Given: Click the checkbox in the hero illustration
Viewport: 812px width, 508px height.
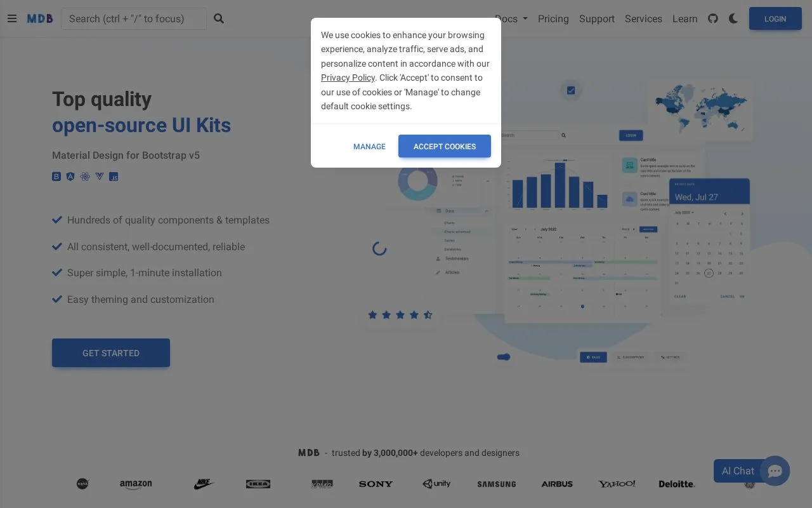Looking at the screenshot, I should pyautogui.click(x=571, y=90).
